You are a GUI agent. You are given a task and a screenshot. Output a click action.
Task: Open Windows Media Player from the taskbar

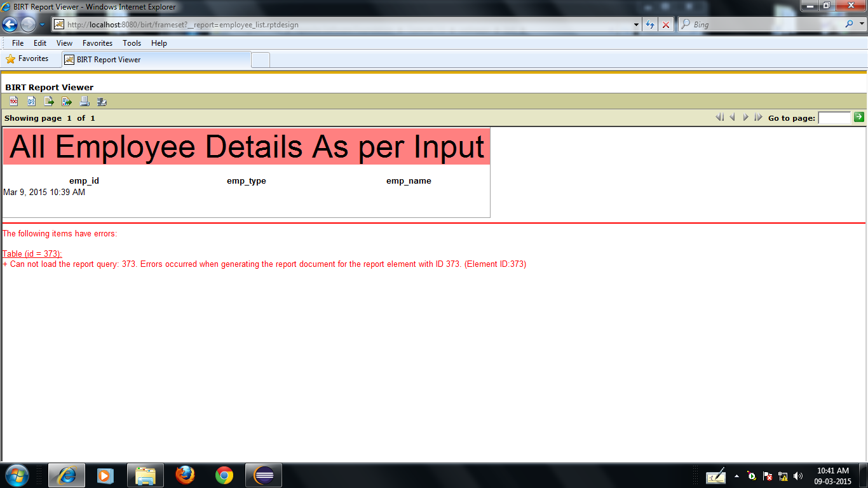pyautogui.click(x=106, y=475)
